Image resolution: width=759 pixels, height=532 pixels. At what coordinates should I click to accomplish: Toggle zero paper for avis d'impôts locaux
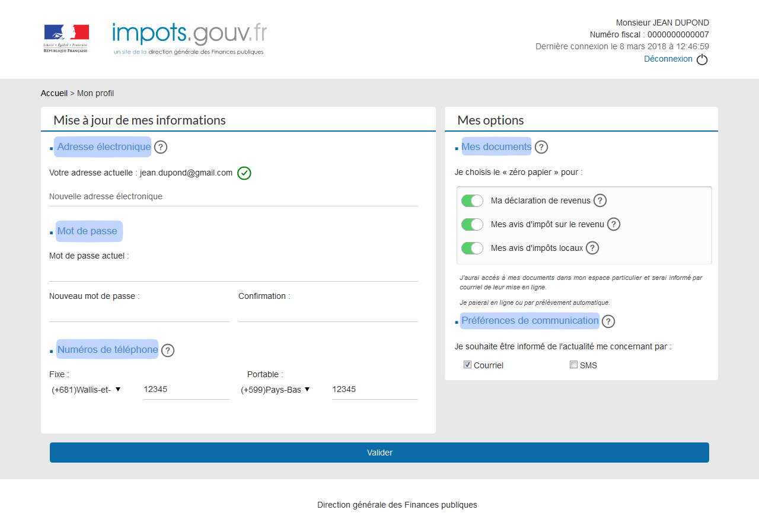473,248
